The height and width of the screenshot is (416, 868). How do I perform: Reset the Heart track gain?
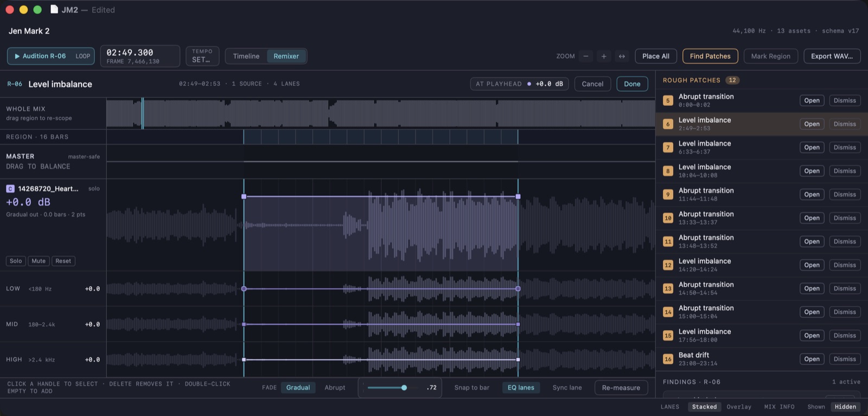(63, 261)
